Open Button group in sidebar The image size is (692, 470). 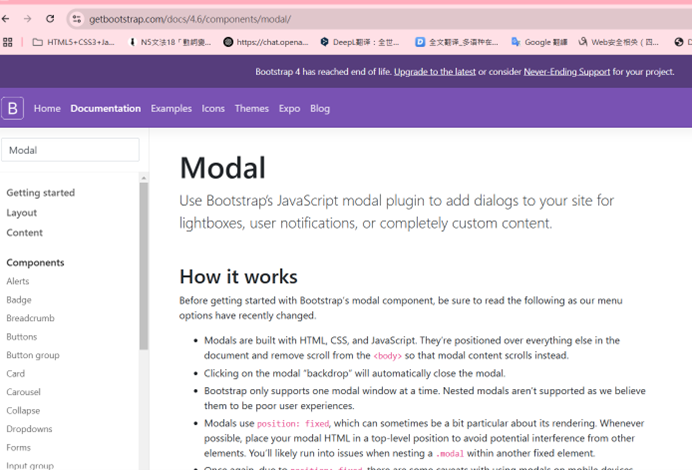click(x=33, y=355)
